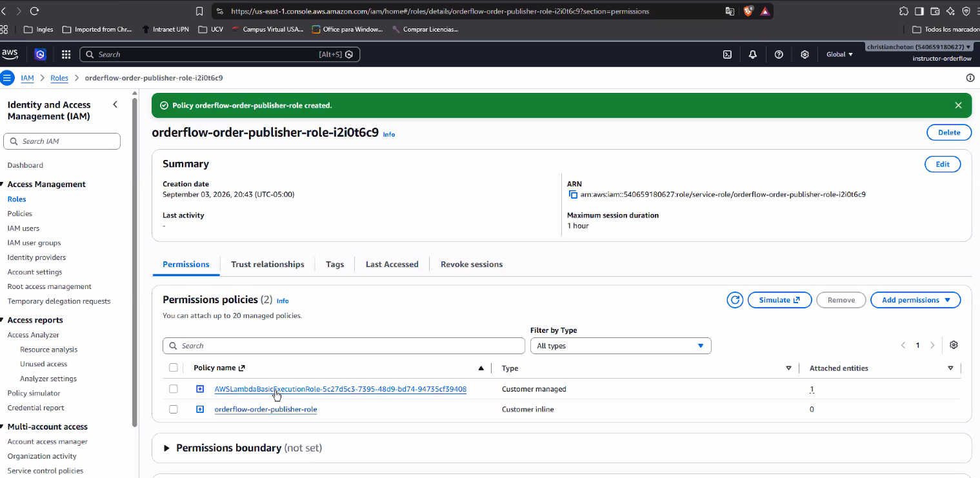The image size is (980, 478).
Task: Dismiss the green policy created banner
Action: 958,105
